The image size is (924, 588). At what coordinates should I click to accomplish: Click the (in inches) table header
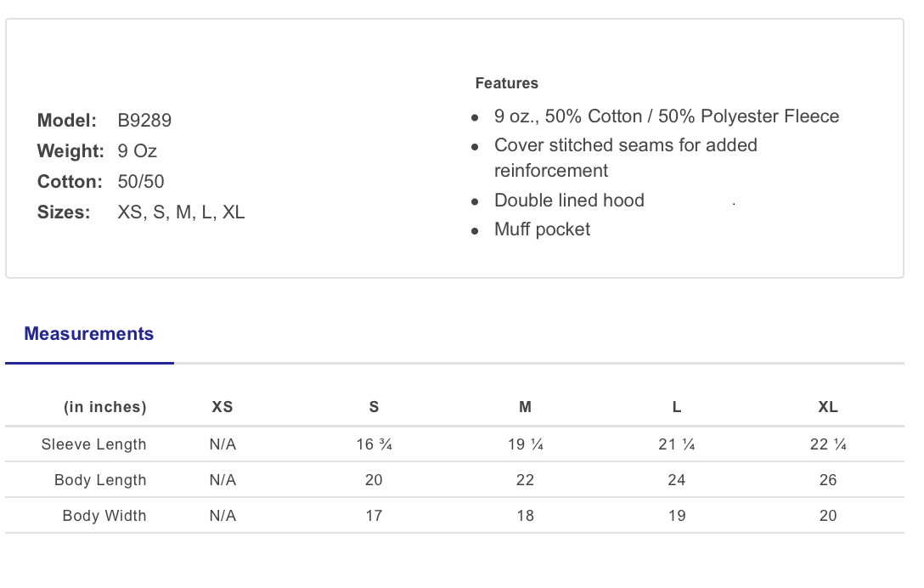[x=105, y=407]
